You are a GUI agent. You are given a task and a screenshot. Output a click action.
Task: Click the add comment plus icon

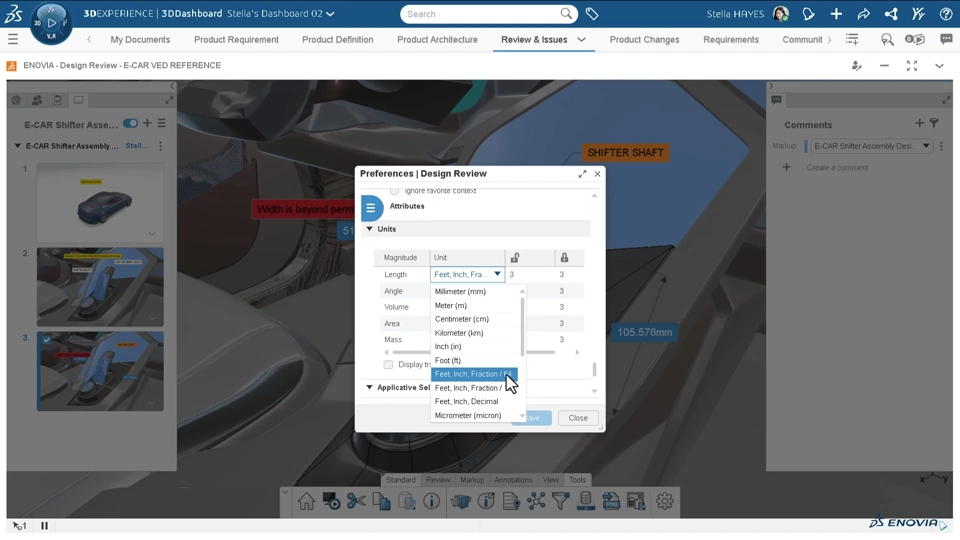tap(787, 167)
